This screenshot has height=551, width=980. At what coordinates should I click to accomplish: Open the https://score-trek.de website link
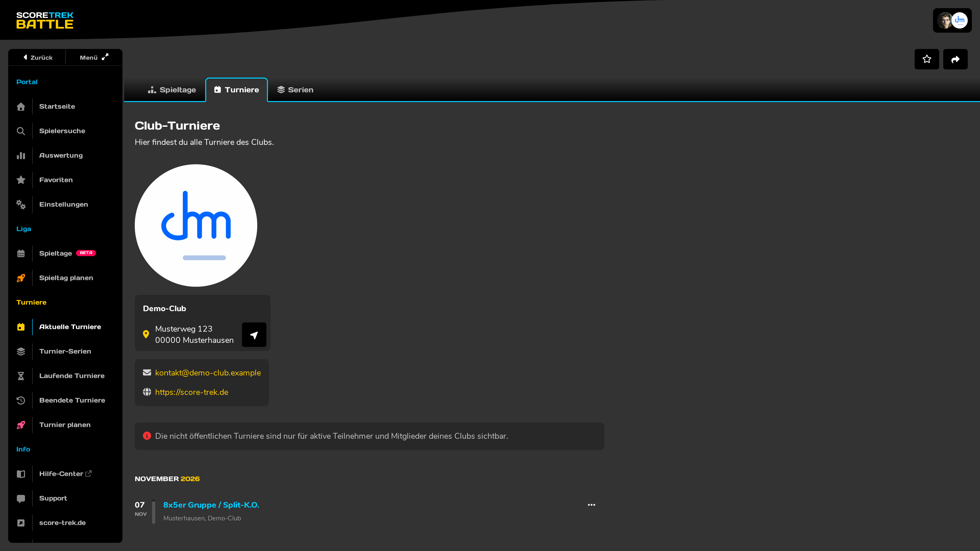(x=192, y=392)
